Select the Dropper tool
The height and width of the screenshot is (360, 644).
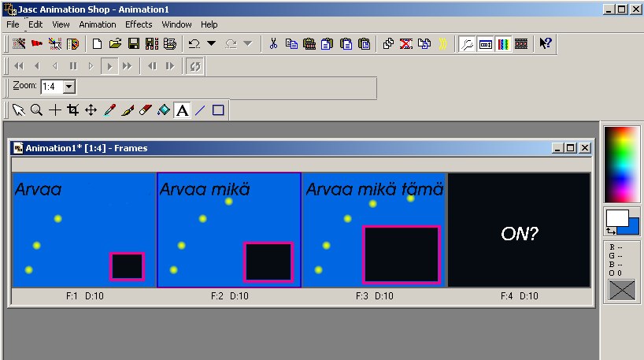[x=109, y=110]
